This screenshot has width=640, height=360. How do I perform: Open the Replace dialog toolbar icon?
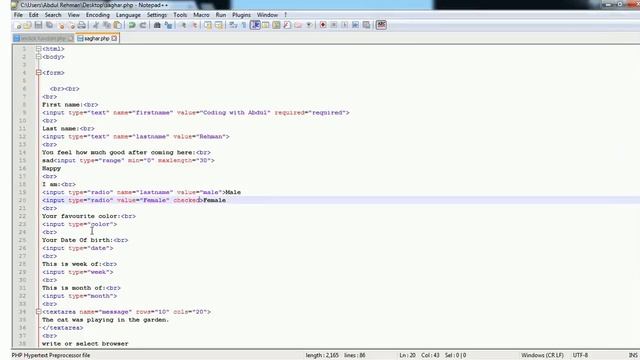[168, 25]
